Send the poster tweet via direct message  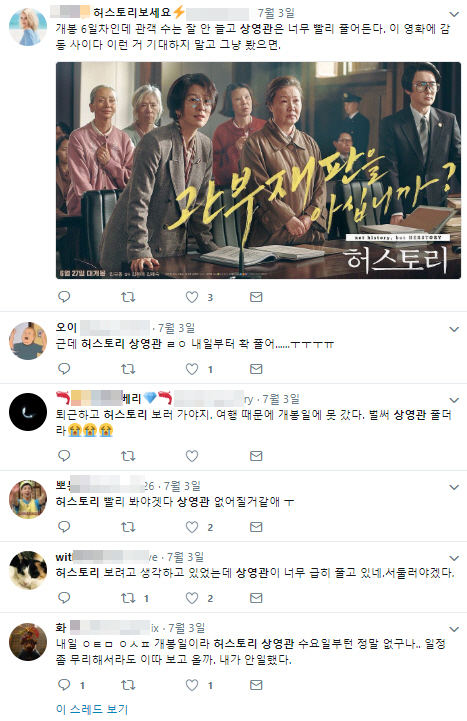(x=256, y=297)
